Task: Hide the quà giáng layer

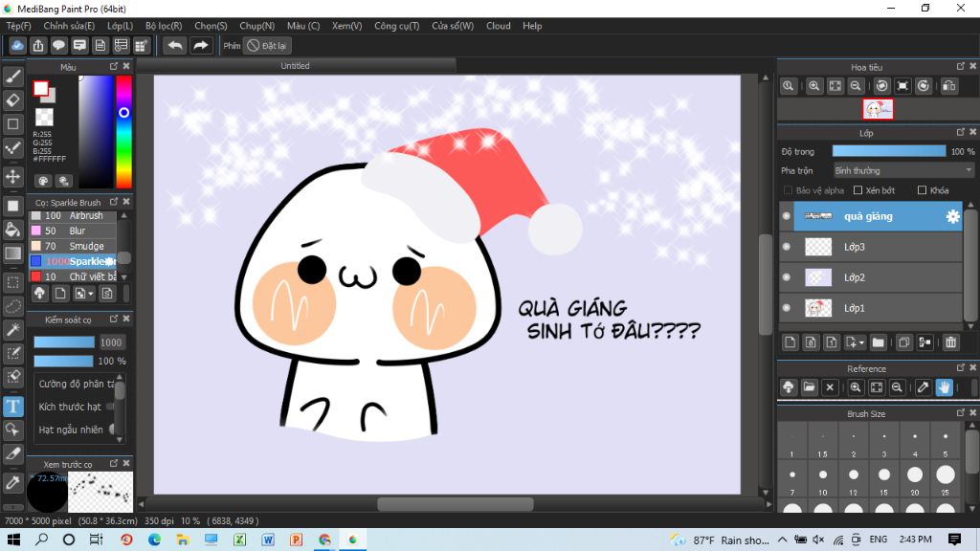Action: click(787, 216)
